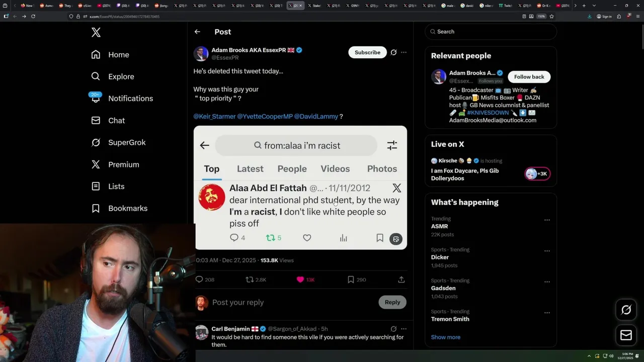This screenshot has width=644, height=362.
Task: Open the list all tabs dropdown
Action: [x=594, y=6]
